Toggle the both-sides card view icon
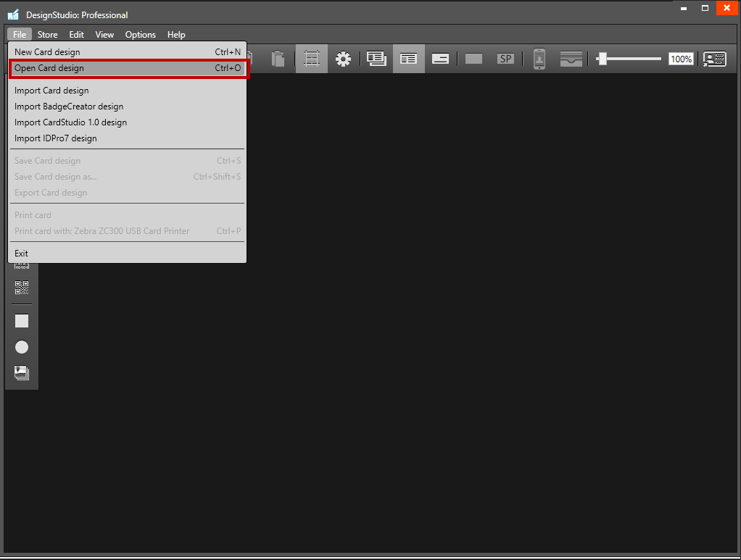Viewport: 741px width, 560px height. tap(376, 59)
